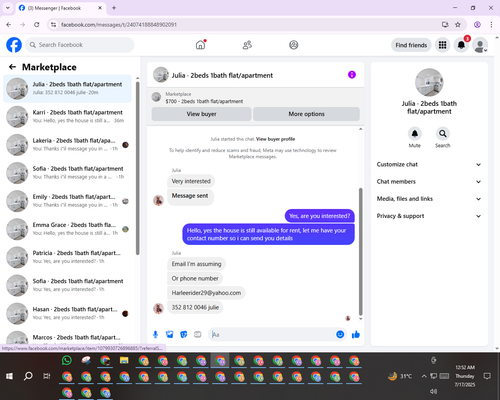
Task: Open the emoji picker icon
Action: pyautogui.click(x=340, y=334)
